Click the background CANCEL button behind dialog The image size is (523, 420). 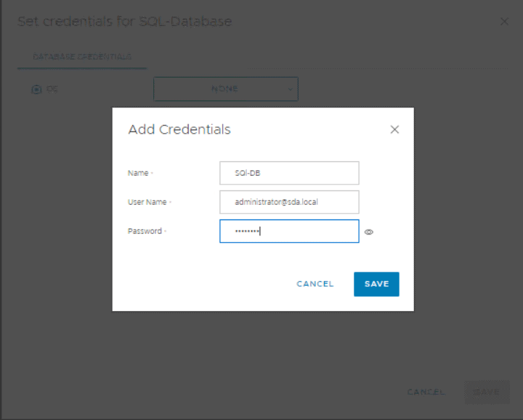click(426, 392)
